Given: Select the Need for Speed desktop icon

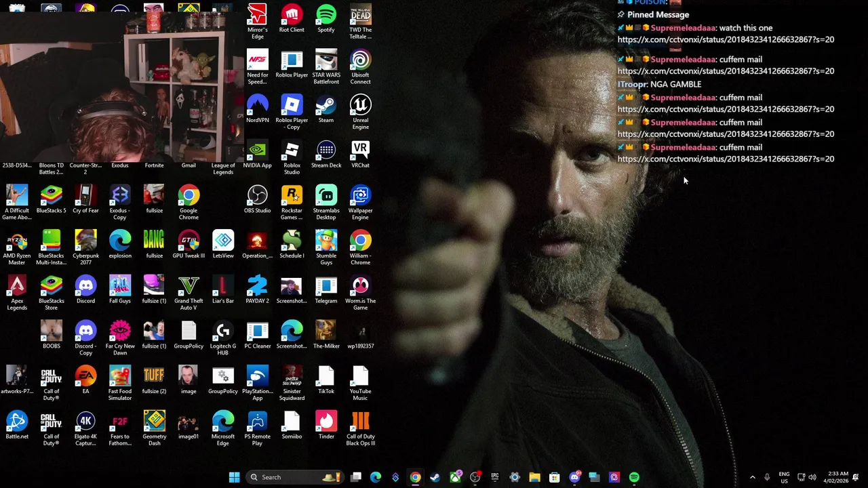Looking at the screenshot, I should (x=257, y=66).
